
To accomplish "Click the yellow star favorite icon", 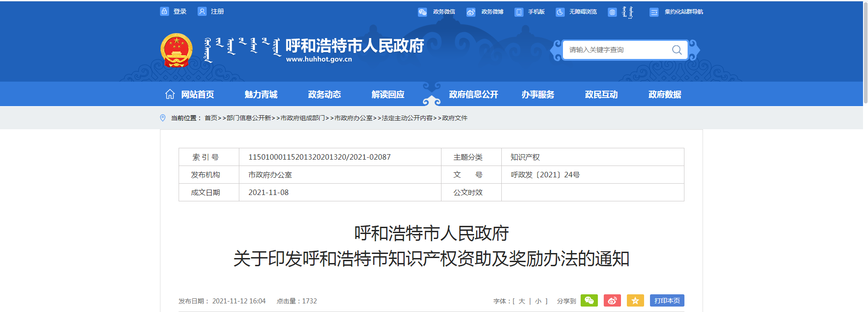I will pyautogui.click(x=635, y=300).
